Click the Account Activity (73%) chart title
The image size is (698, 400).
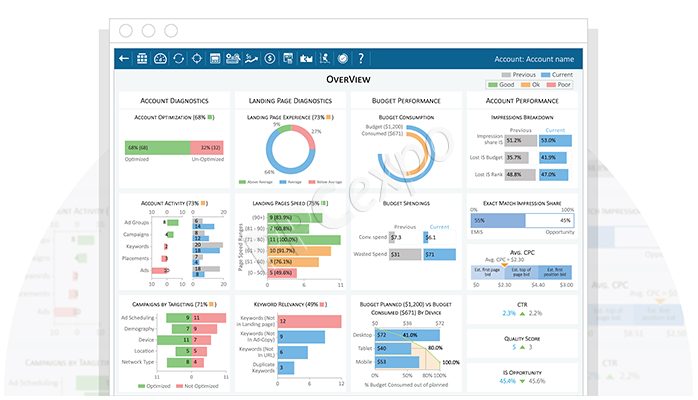174,203
